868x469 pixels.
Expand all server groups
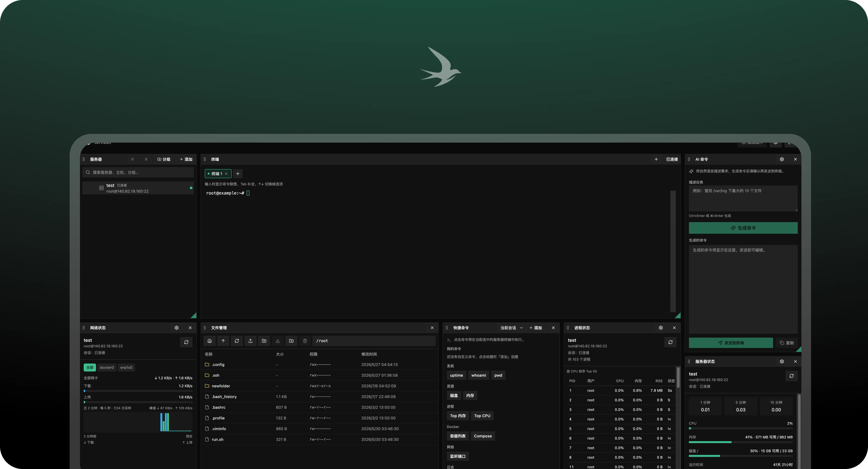pos(132,159)
